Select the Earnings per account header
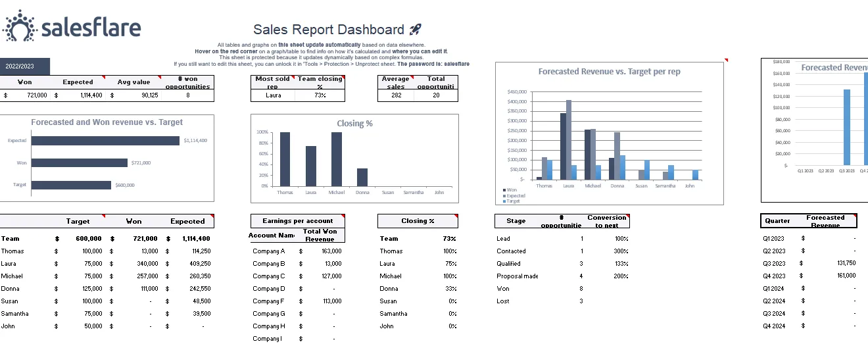Image resolution: width=868 pixels, height=348 pixels. (x=298, y=221)
